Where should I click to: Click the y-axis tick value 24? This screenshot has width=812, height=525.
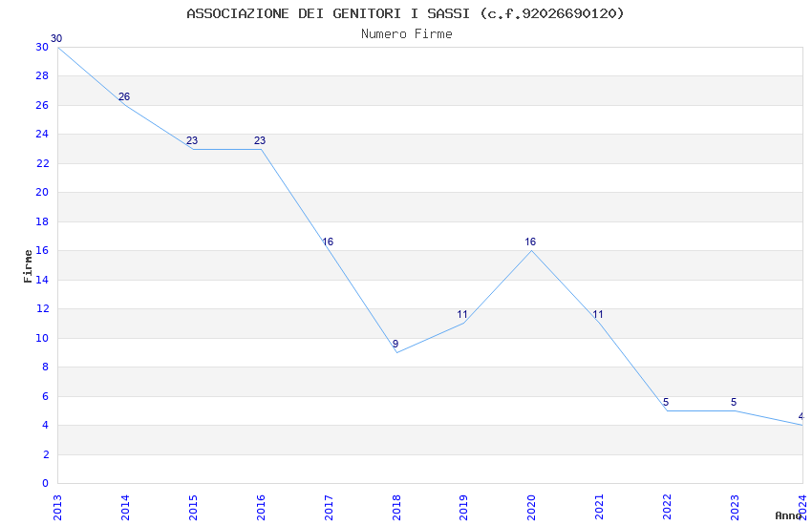click(x=42, y=134)
